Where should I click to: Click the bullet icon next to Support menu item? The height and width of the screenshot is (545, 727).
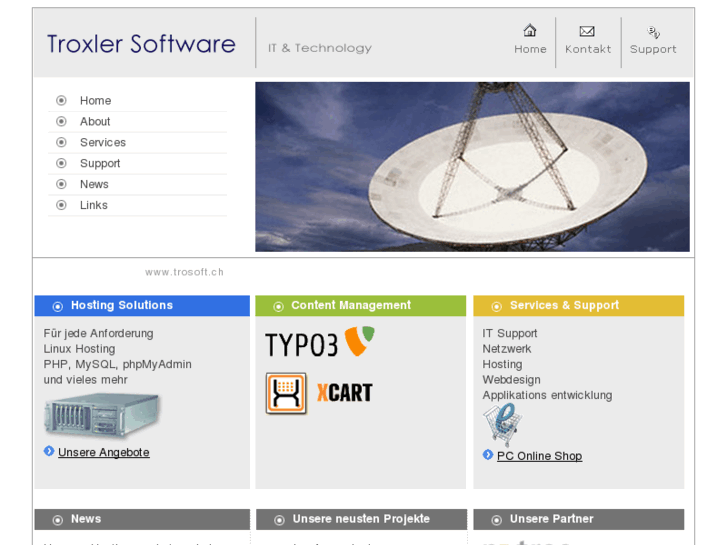click(x=61, y=163)
